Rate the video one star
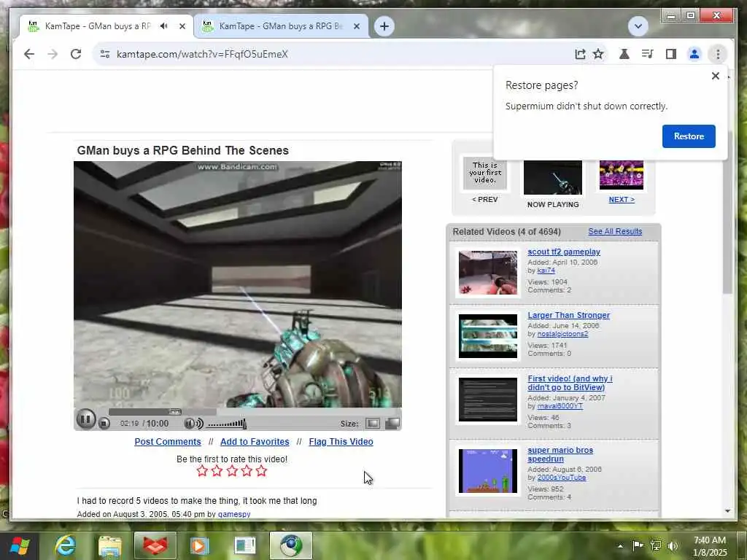 point(202,471)
